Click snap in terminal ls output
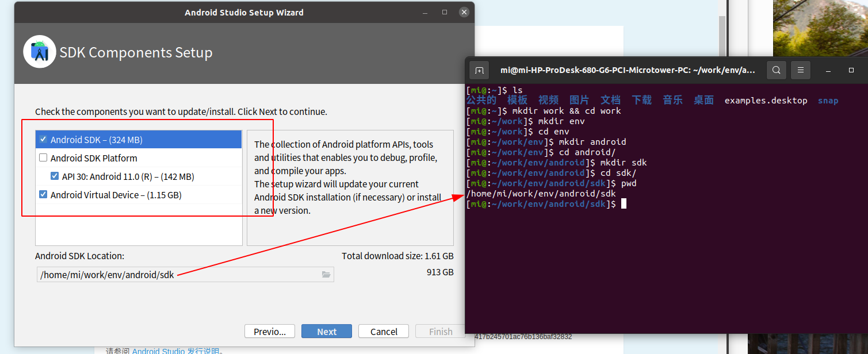The width and height of the screenshot is (868, 354). click(x=828, y=101)
